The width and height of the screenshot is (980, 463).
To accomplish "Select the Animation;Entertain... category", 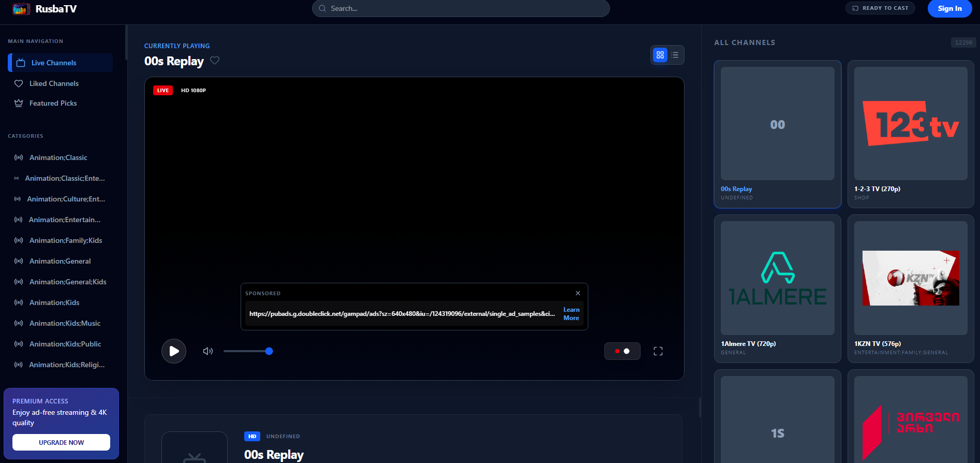I will (x=61, y=220).
